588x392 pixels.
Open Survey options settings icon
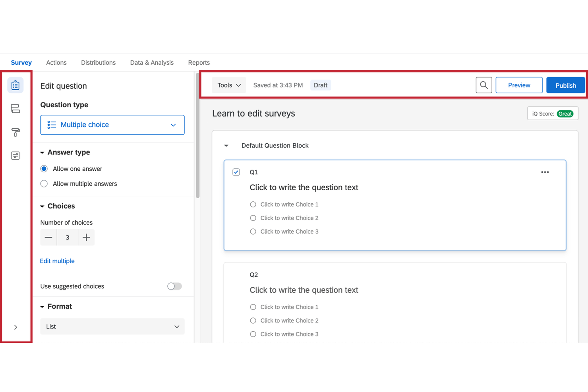coord(15,155)
